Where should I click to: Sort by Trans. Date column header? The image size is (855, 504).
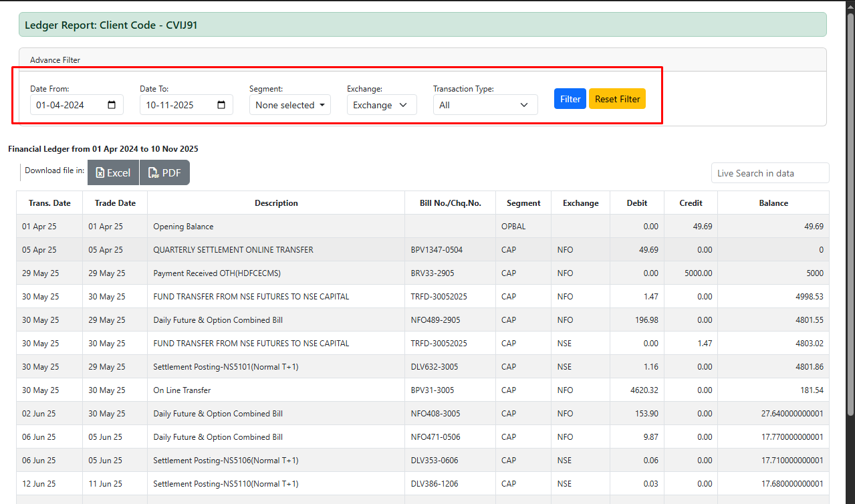49,203
